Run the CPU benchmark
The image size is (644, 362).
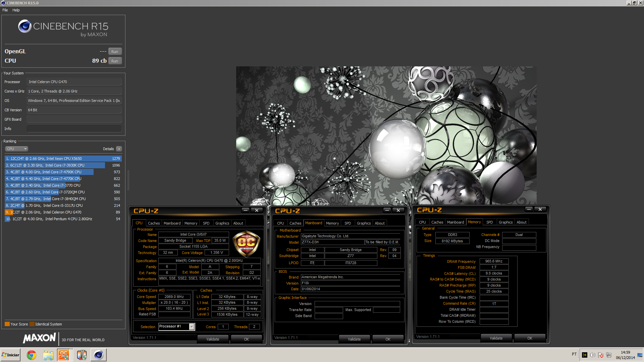pyautogui.click(x=115, y=61)
